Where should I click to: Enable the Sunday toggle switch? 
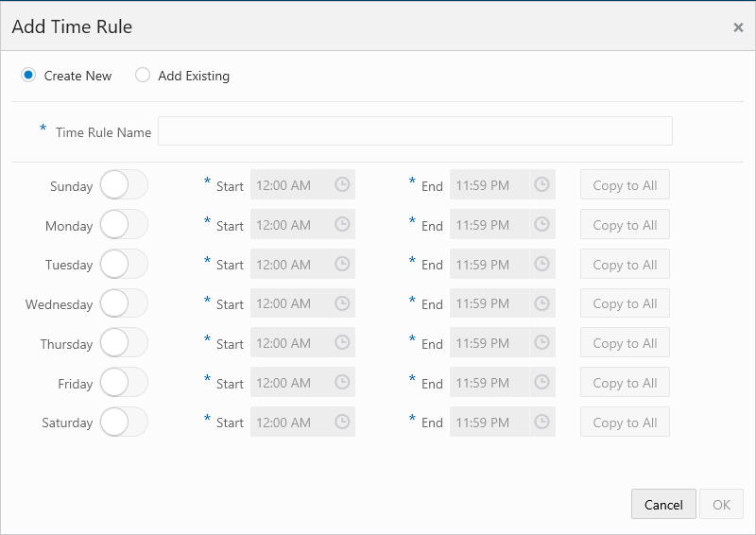click(x=124, y=184)
